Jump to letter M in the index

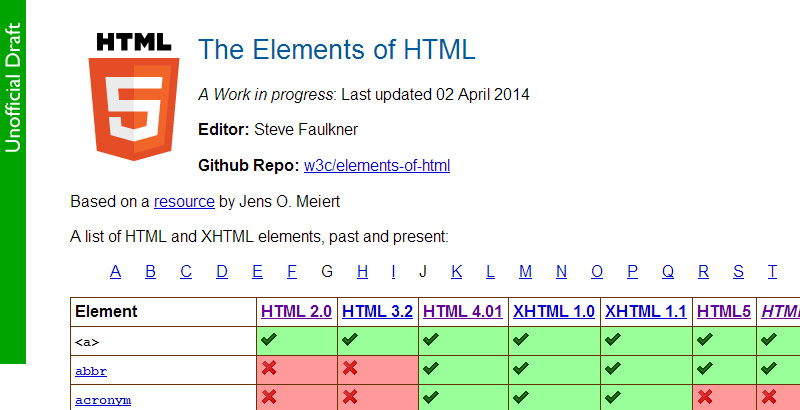pyautogui.click(x=525, y=271)
